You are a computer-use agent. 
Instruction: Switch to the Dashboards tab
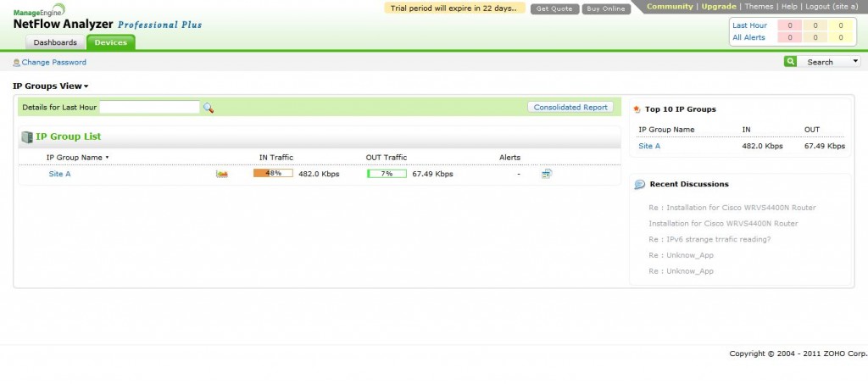[x=55, y=42]
